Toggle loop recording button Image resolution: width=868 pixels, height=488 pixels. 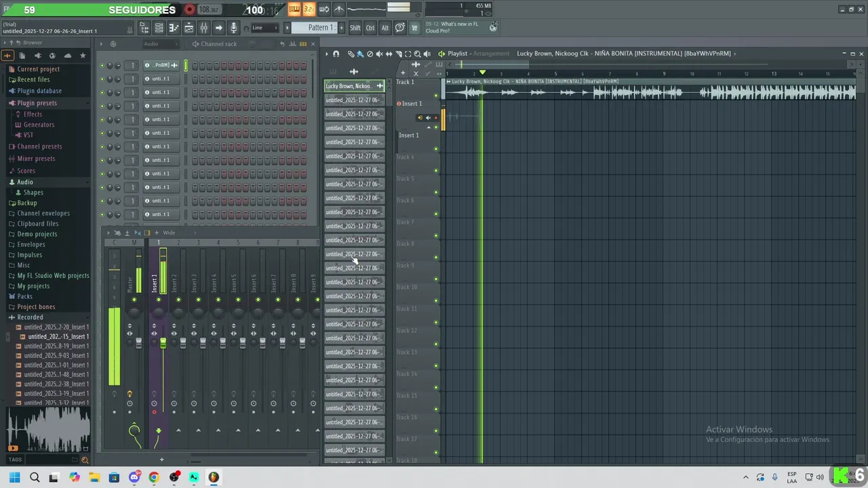pyautogui.click(x=323, y=9)
